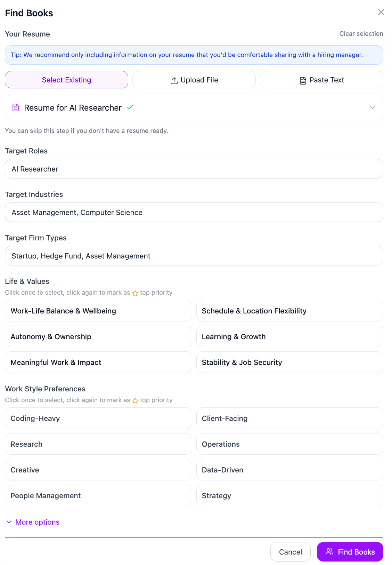Click the Life & Values priority star icon

tap(135, 293)
